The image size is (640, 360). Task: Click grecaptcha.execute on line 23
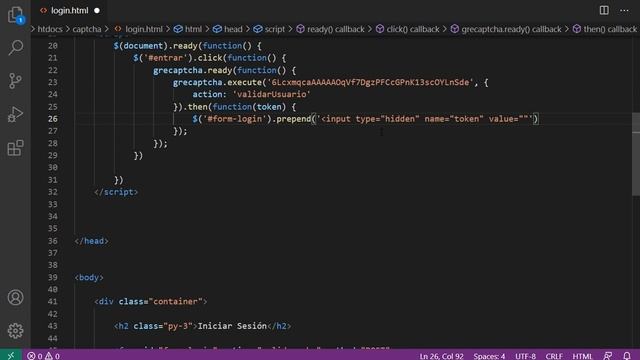point(217,82)
